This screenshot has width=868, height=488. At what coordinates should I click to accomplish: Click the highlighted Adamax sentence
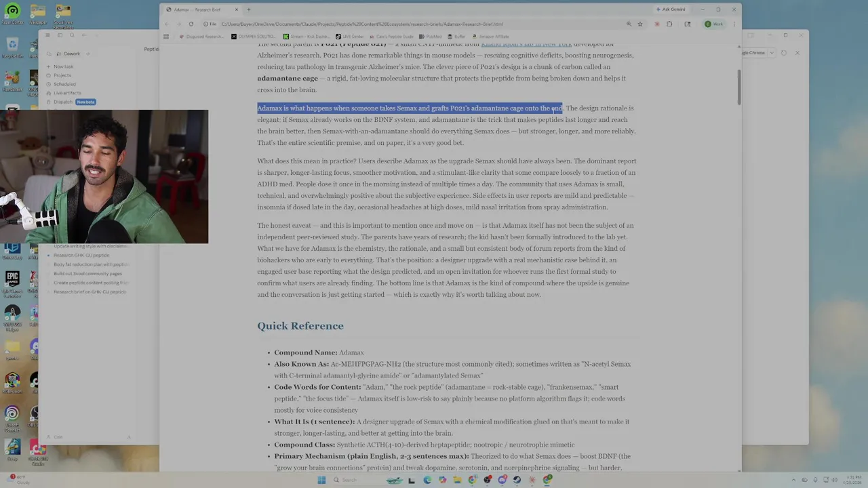click(x=410, y=108)
